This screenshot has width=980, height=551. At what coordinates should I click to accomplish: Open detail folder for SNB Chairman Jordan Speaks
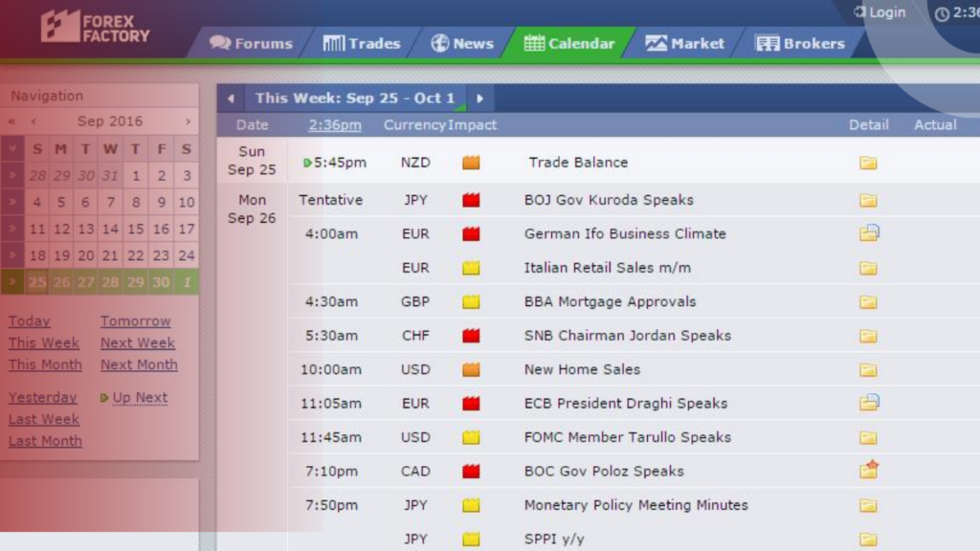coord(868,336)
